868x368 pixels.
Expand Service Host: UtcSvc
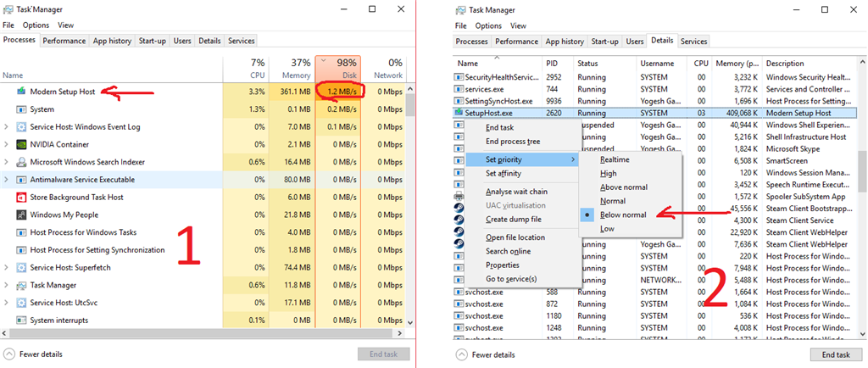[7, 303]
